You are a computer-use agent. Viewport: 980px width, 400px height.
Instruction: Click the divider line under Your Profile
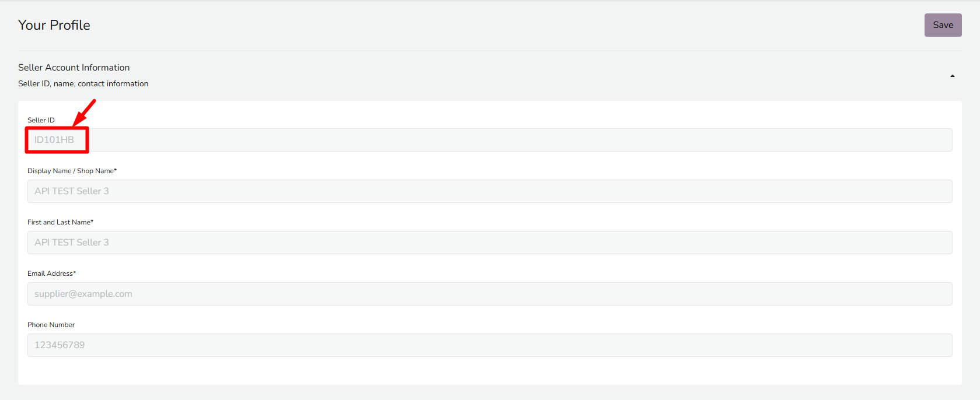tap(489, 51)
